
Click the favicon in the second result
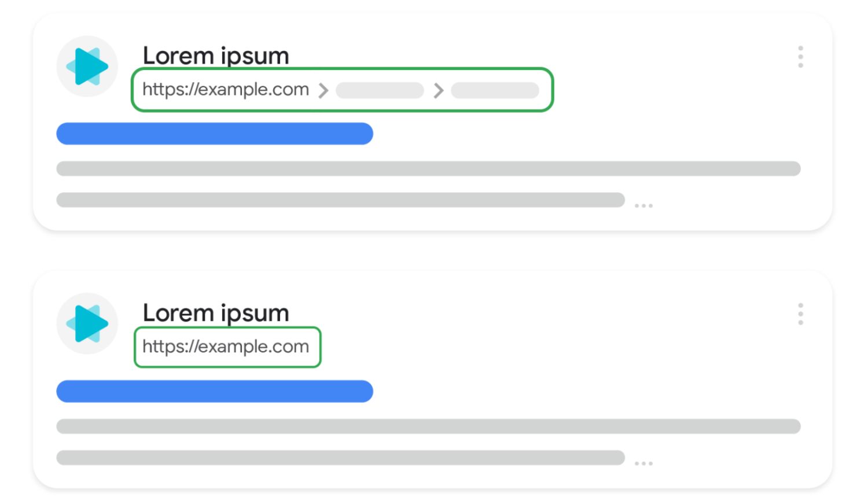[x=87, y=323]
